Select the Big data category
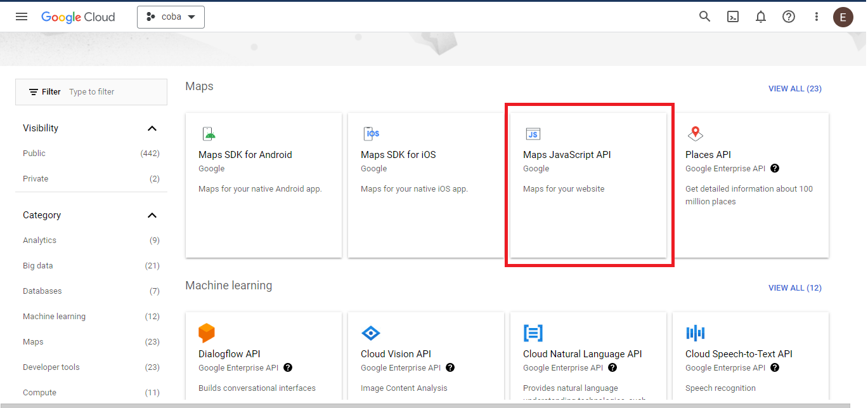868x408 pixels. tap(38, 266)
